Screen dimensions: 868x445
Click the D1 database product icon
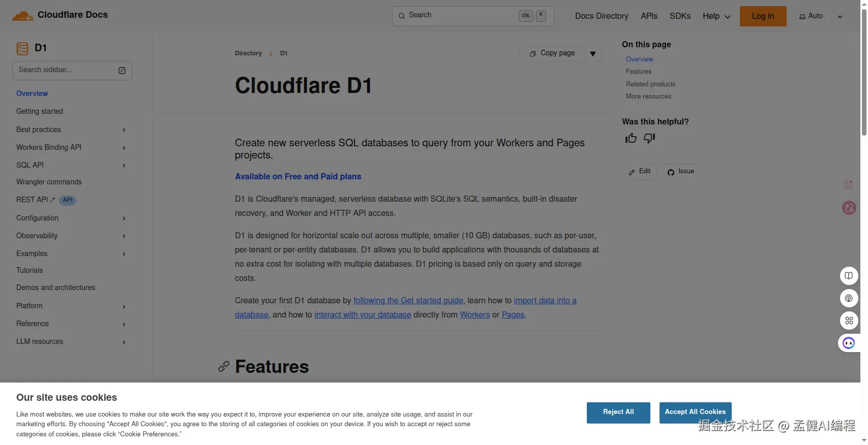pyautogui.click(x=22, y=48)
